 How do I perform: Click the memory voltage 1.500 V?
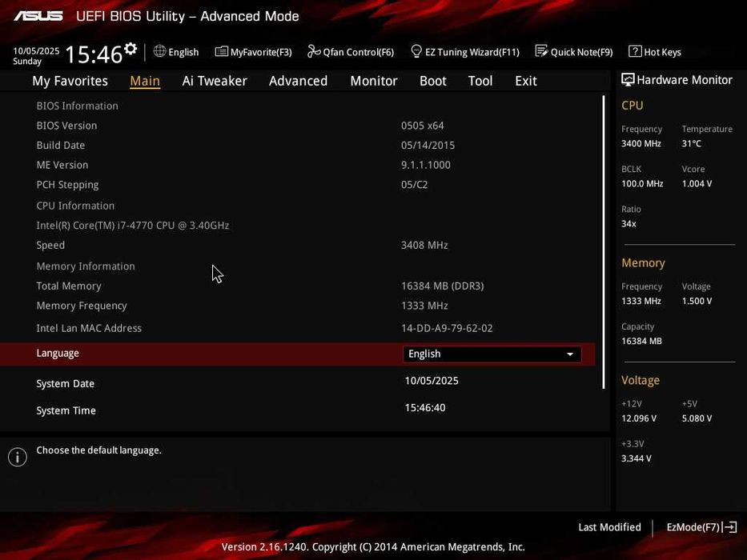click(697, 302)
